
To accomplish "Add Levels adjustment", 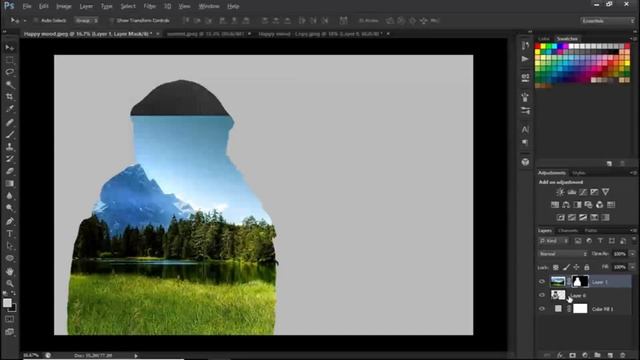I will pyautogui.click(x=571, y=192).
